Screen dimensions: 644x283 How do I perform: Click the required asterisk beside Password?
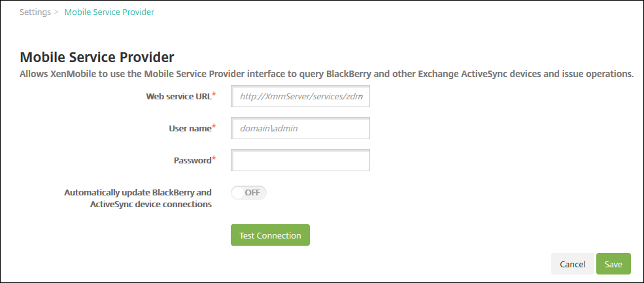tap(214, 159)
